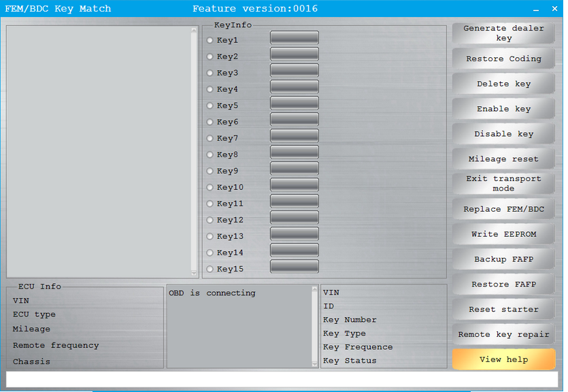Viewport: 568px width, 392px height.
Task: Click the upper-left log panel scrollbar
Action: click(194, 152)
